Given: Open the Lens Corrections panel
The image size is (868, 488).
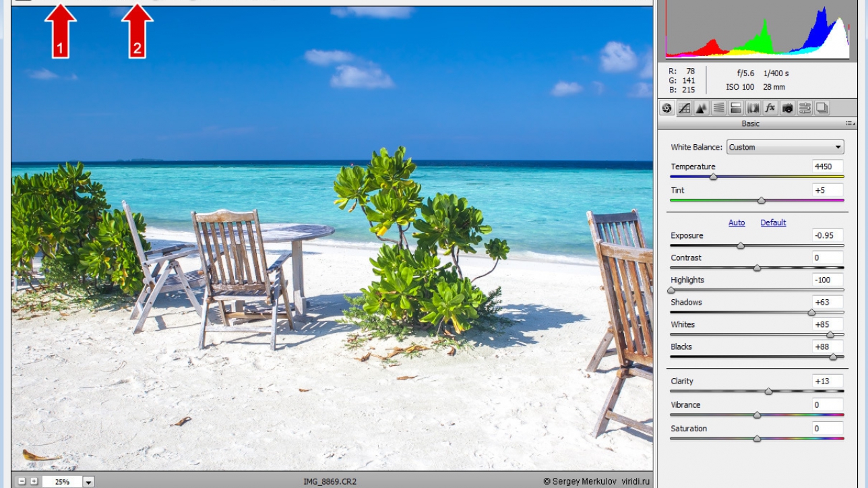Looking at the screenshot, I should coord(753,108).
